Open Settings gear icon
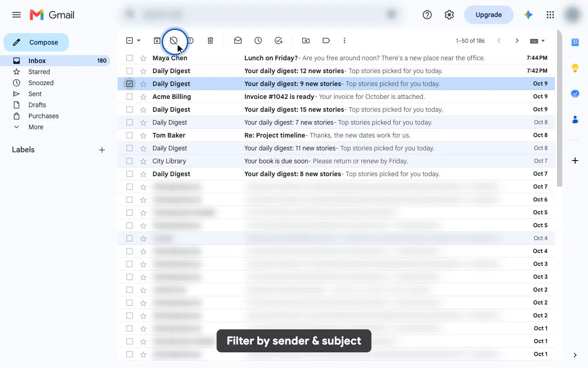 point(449,15)
